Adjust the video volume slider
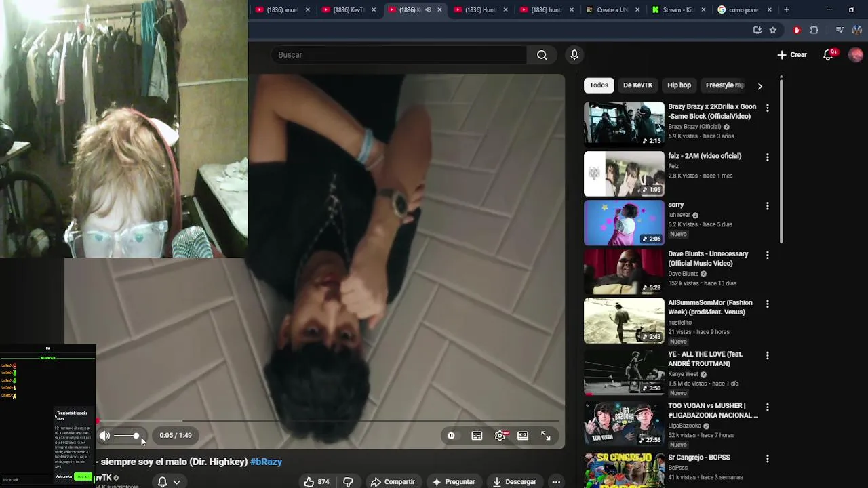The height and width of the screenshot is (488, 868). point(126,436)
